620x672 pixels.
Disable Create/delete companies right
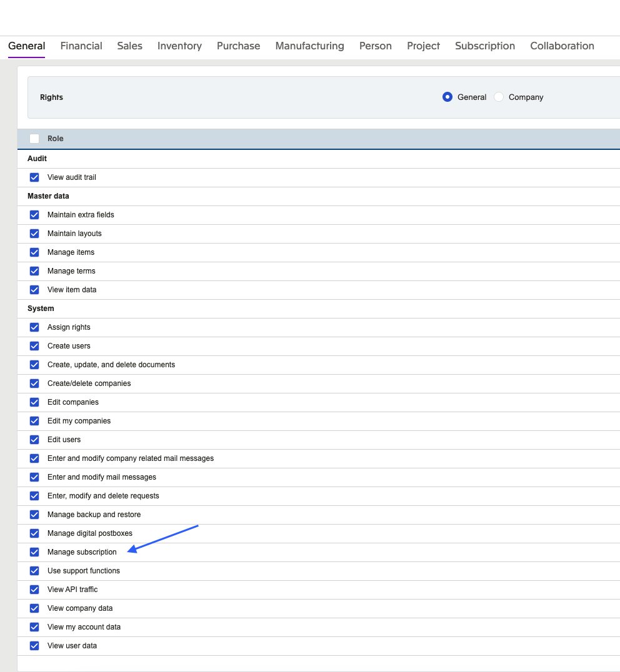click(34, 383)
